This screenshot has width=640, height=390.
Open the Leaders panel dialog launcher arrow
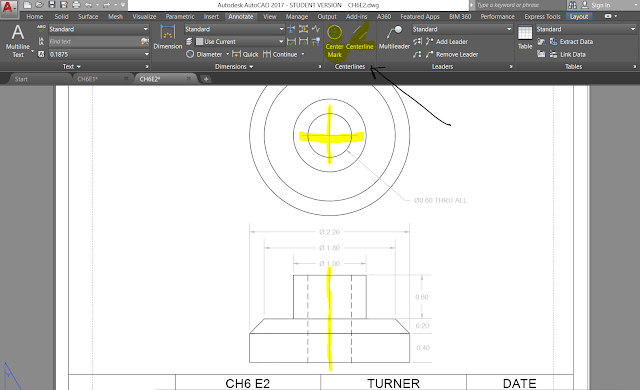pos(511,67)
